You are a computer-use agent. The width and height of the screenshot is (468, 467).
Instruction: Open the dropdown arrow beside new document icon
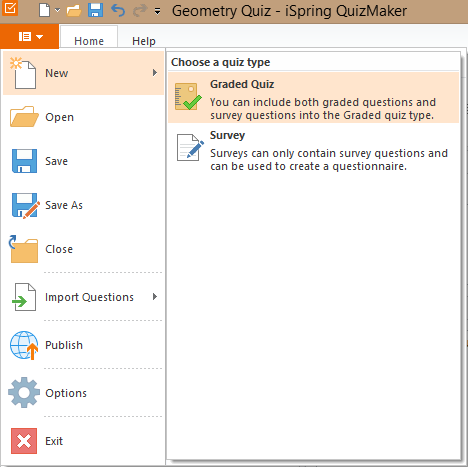[58, 10]
